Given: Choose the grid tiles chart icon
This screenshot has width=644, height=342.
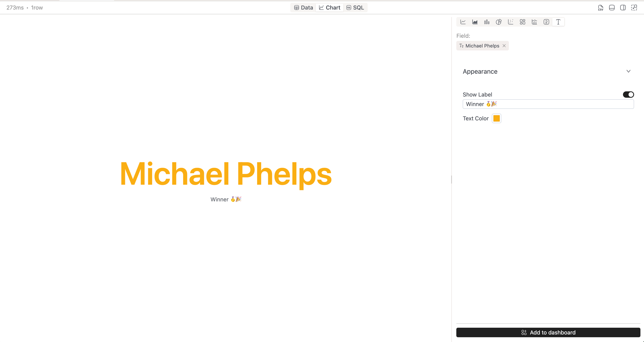Looking at the screenshot, I should pos(523,22).
